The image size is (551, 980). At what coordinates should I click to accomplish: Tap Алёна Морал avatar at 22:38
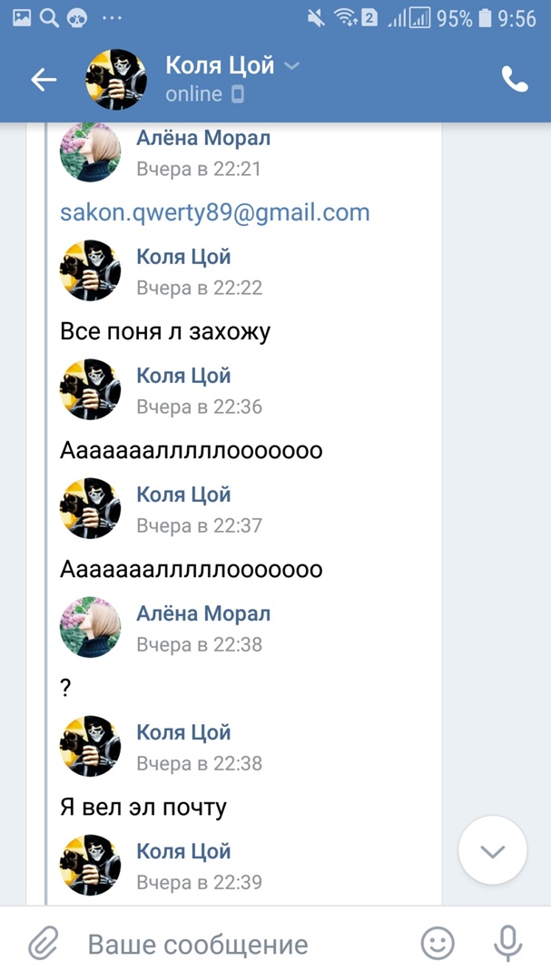[90, 627]
